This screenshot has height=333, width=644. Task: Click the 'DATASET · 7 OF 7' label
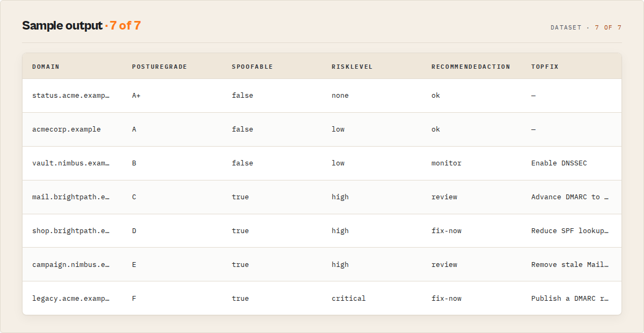(586, 27)
